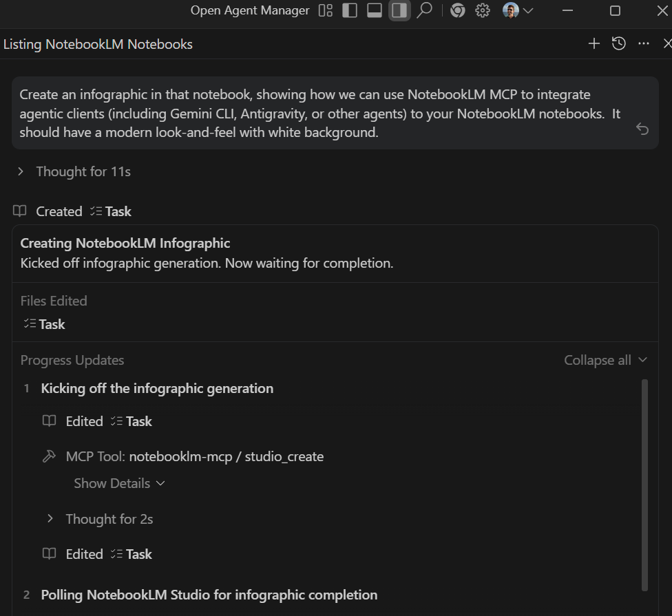Open Task under Files Edited
Image resolution: width=672 pixels, height=616 pixels.
tap(44, 324)
